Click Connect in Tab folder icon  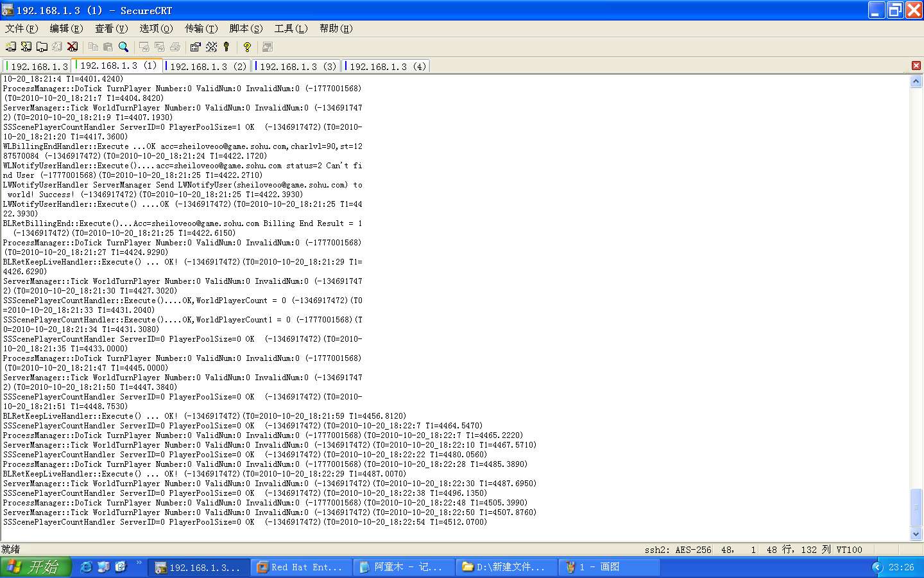42,47
